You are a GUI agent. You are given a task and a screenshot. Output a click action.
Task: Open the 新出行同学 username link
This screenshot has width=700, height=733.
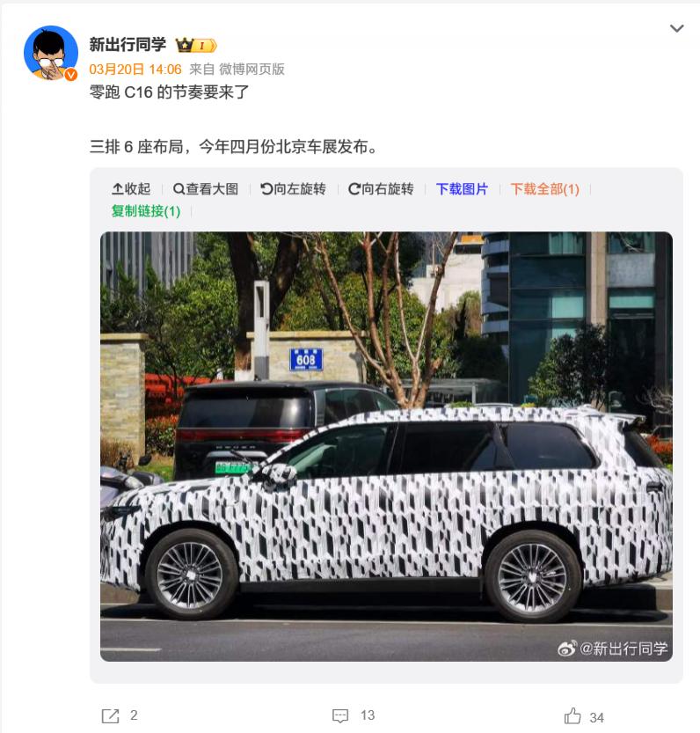[128, 45]
